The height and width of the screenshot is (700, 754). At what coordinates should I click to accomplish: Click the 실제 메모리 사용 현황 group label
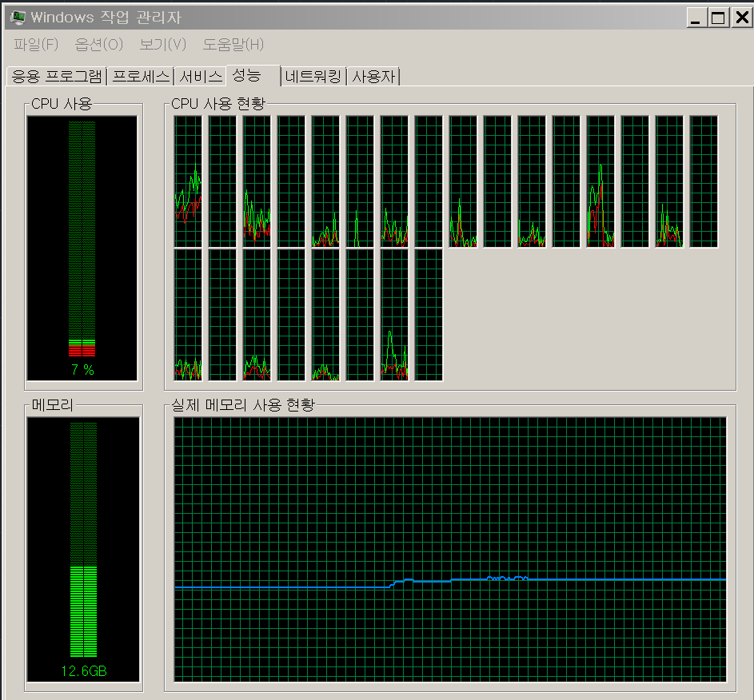(x=243, y=405)
